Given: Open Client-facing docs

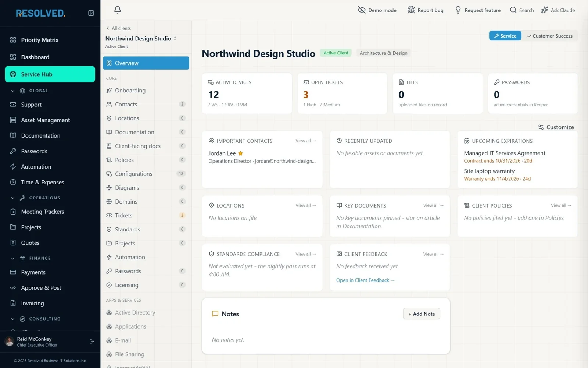Looking at the screenshot, I should click(x=146, y=146).
